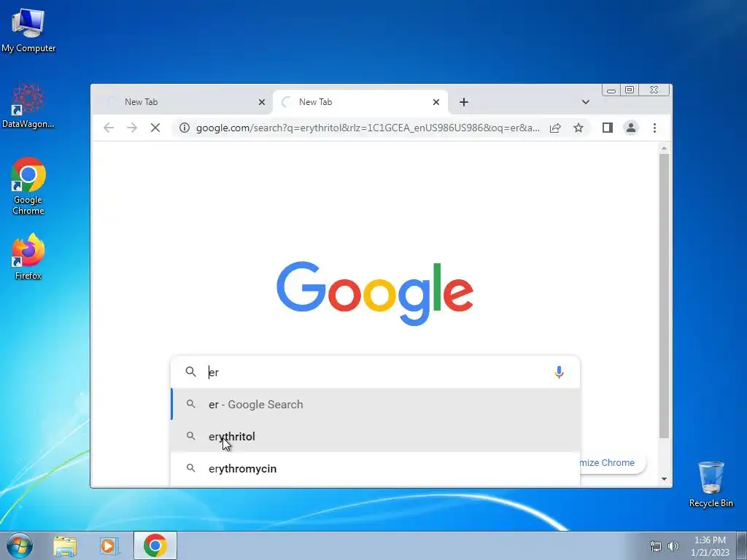Click the network tray icon

point(656,546)
